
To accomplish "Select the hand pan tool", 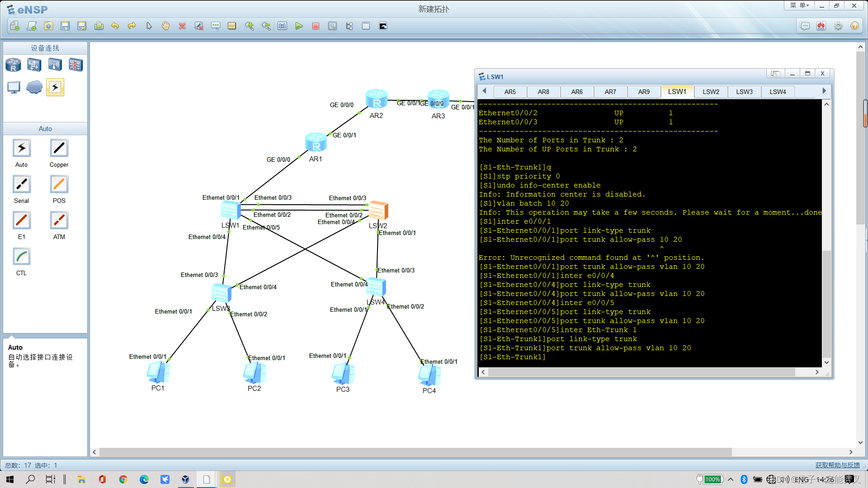I will click(165, 26).
